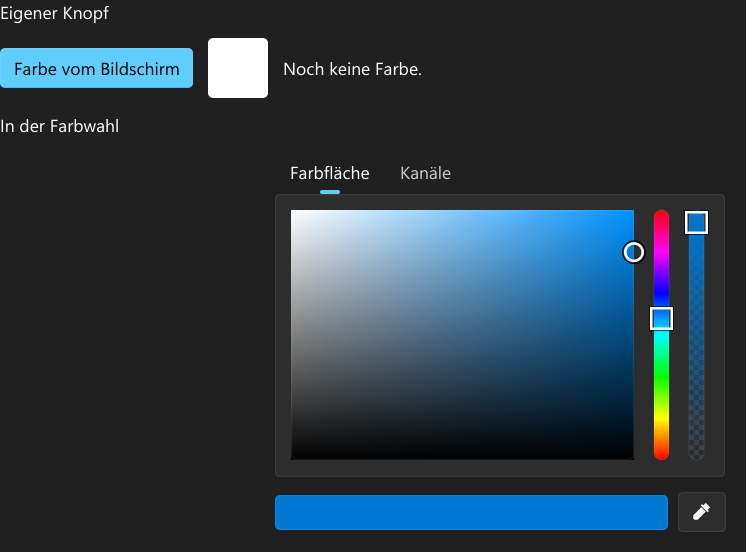This screenshot has width=746, height=552.
Task: Click the red top end of the hue slider
Action: coord(661,215)
